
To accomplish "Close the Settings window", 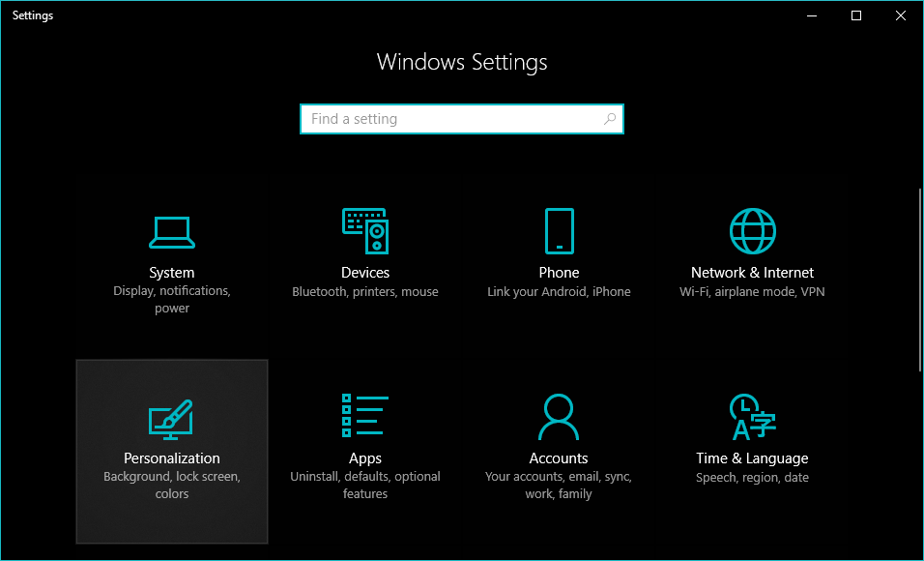I will pos(901,15).
